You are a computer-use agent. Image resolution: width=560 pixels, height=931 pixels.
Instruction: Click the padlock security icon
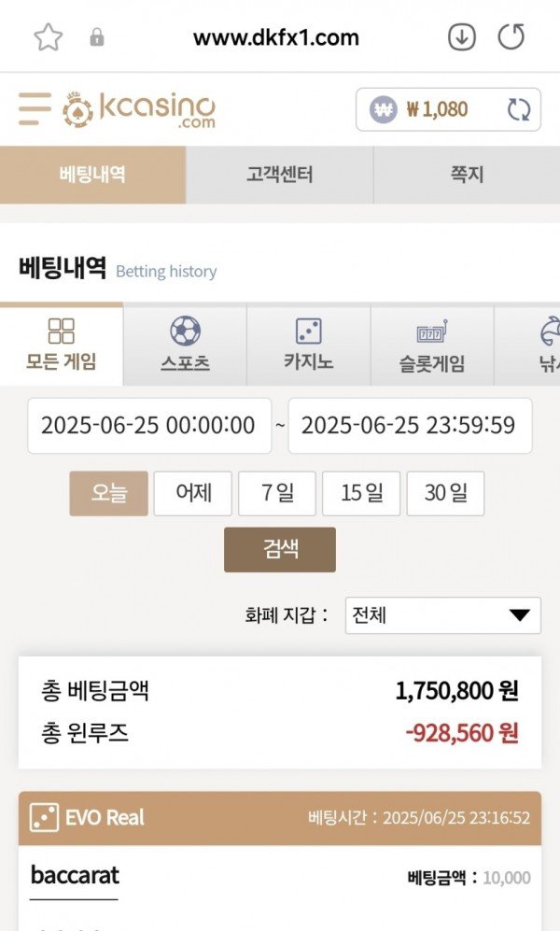(96, 38)
